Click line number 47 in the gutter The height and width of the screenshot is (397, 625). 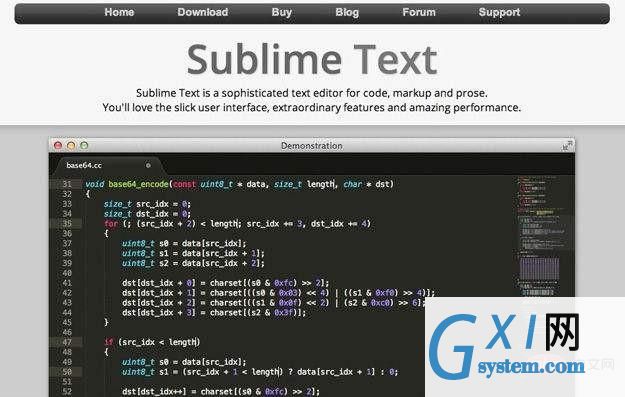coord(67,342)
